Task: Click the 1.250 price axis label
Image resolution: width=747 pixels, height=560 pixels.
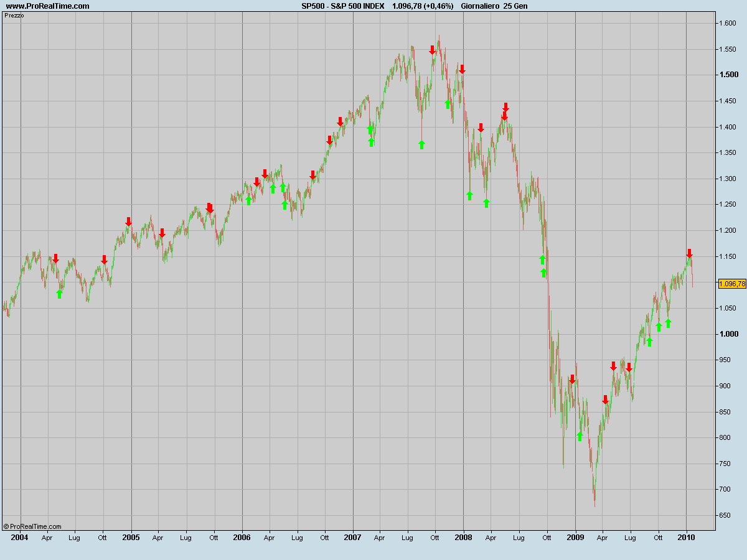Action: pos(728,204)
